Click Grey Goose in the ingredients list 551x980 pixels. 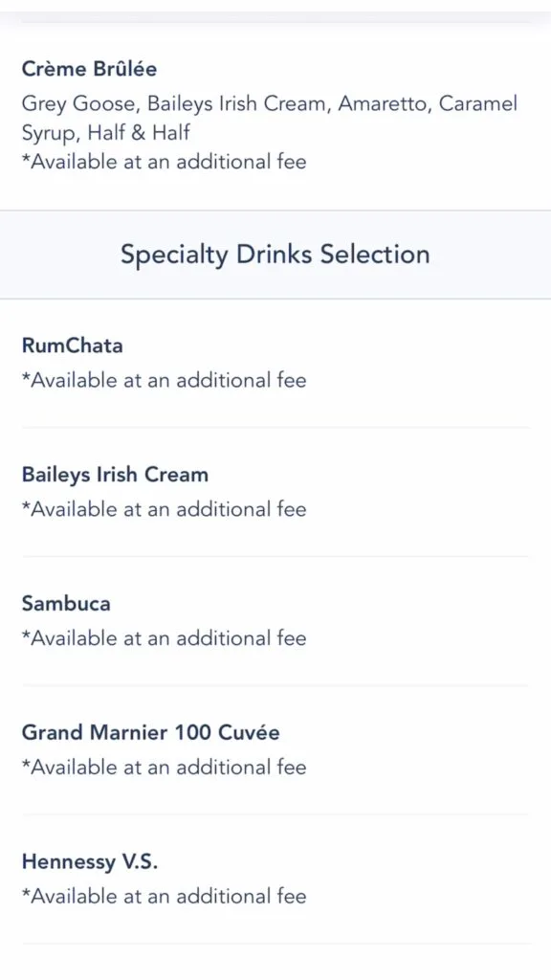click(x=78, y=104)
